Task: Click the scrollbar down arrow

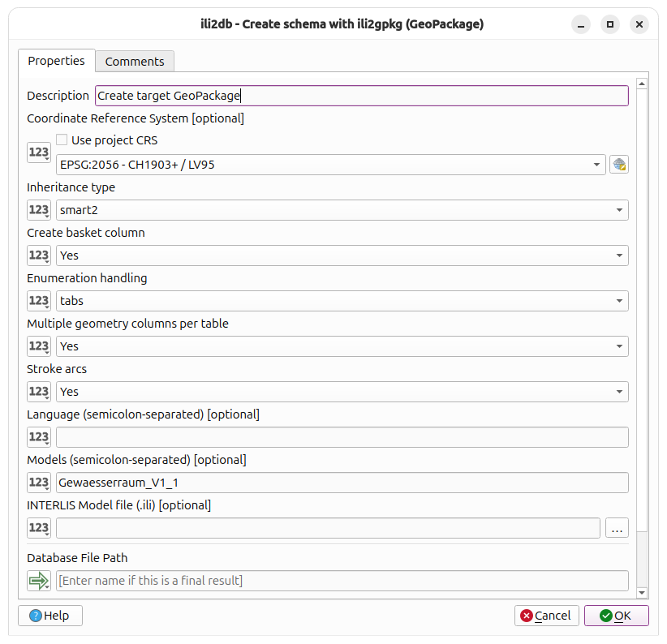Action: 642,593
